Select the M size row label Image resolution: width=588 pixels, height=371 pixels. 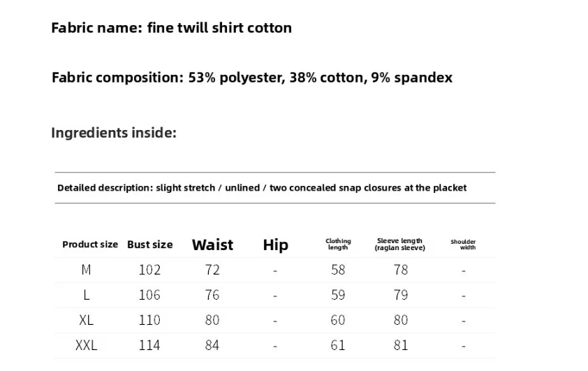coord(87,270)
